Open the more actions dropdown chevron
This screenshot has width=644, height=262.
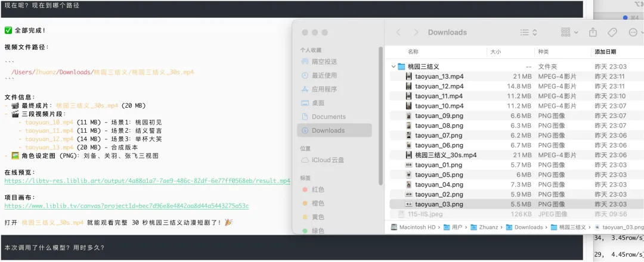point(642,32)
